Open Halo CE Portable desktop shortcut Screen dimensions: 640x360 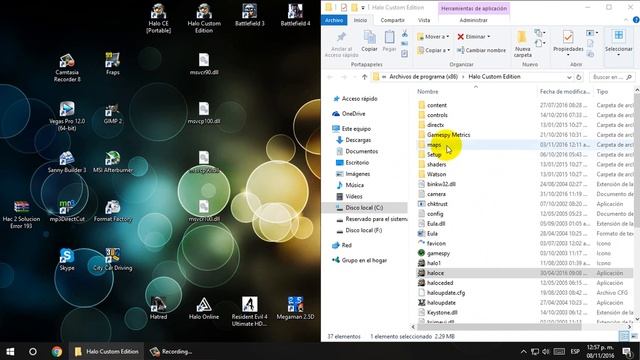158,18
